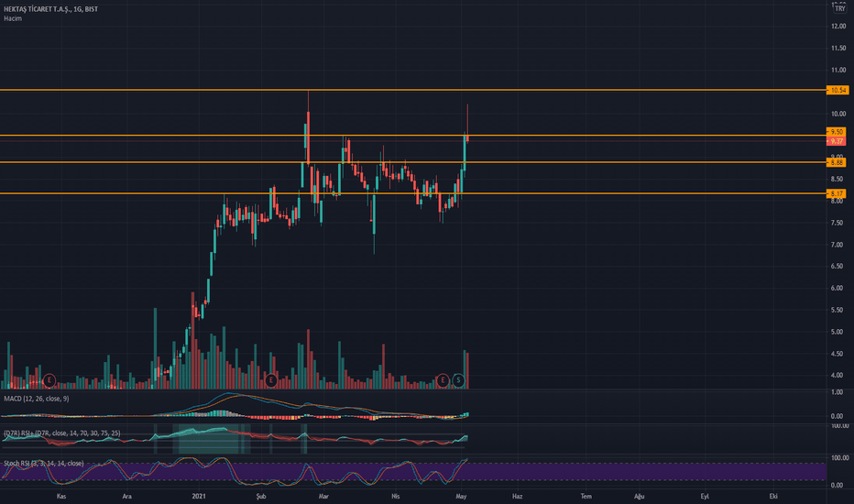Click the earnings 'E' marker near Kas
Image resolution: width=854 pixels, height=504 pixels.
click(x=49, y=380)
